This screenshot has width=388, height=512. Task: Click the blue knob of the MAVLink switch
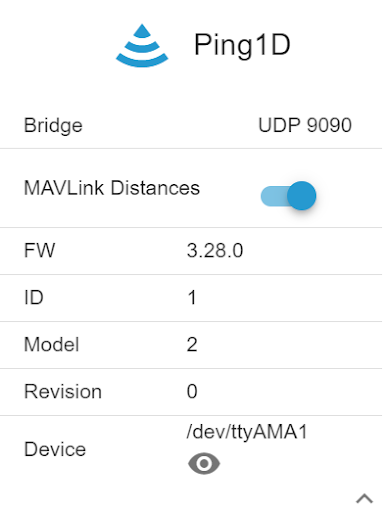tap(302, 196)
